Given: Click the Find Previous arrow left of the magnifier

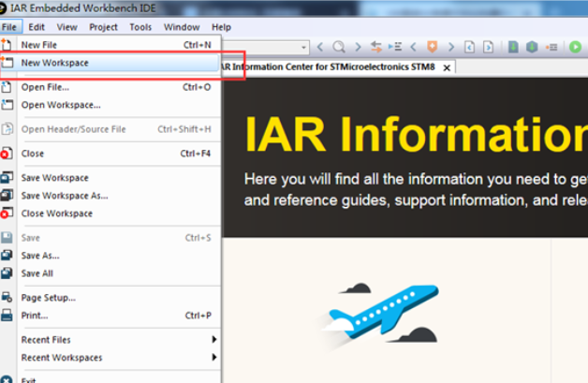Looking at the screenshot, I should click(x=320, y=47).
